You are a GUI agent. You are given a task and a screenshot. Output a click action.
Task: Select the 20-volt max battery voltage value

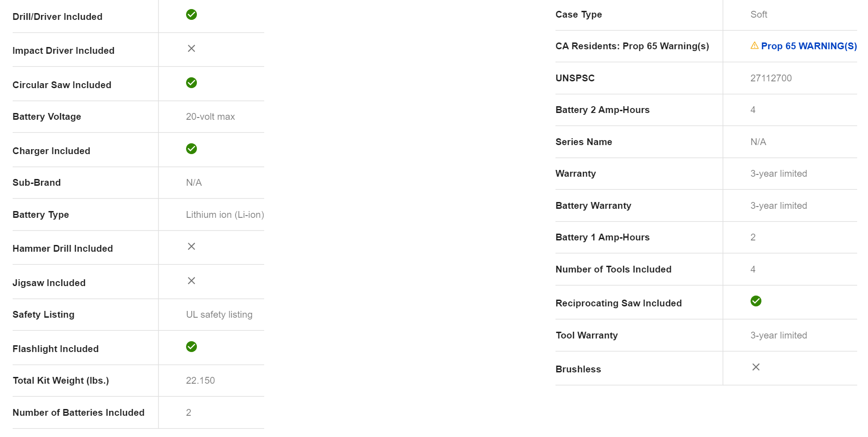pos(210,117)
